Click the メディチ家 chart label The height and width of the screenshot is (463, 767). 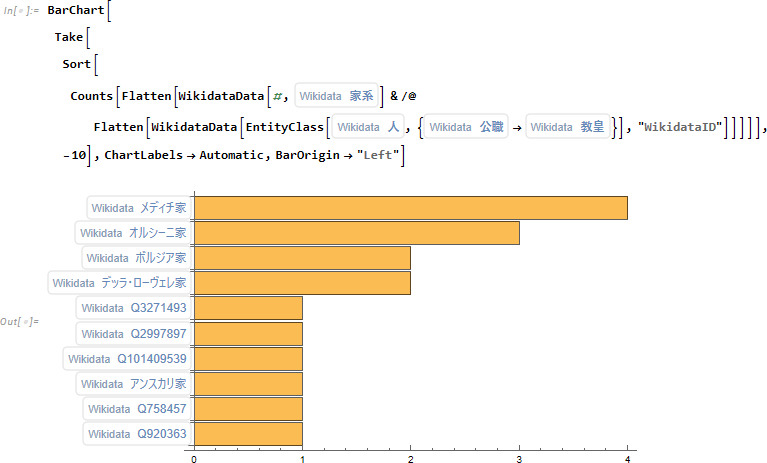pyautogui.click(x=138, y=208)
